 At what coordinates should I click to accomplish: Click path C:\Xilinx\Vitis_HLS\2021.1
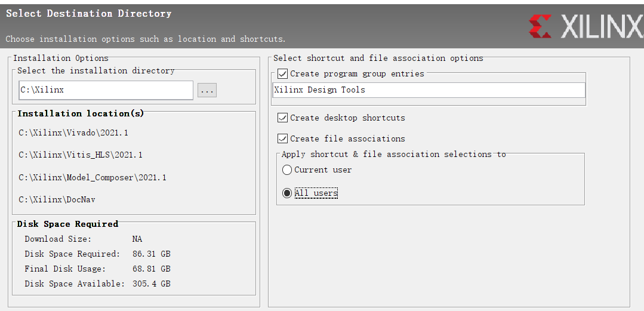[81, 155]
